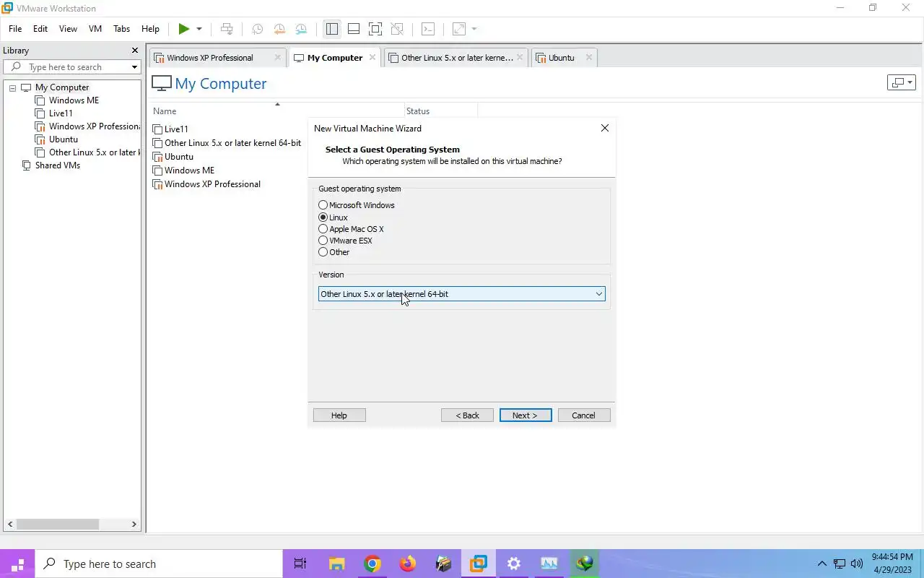Select Other guest OS radio button
924x578 pixels.
[x=323, y=252]
